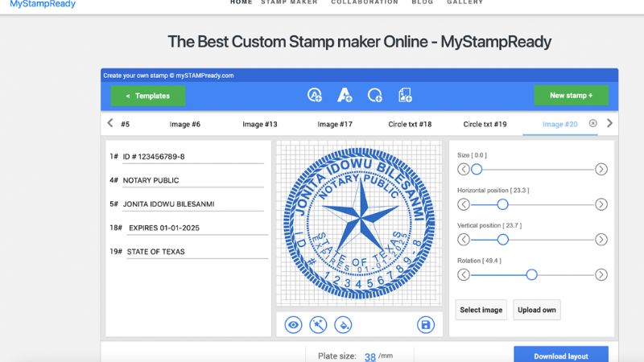644x362 pixels.
Task: Edit the EXPIRES 01-01-2025 text field
Action: click(x=197, y=228)
